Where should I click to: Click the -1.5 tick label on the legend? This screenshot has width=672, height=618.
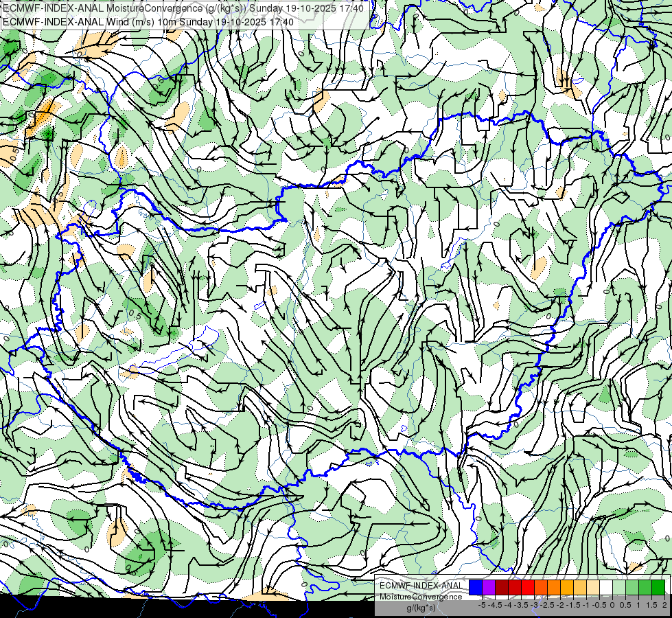click(573, 605)
